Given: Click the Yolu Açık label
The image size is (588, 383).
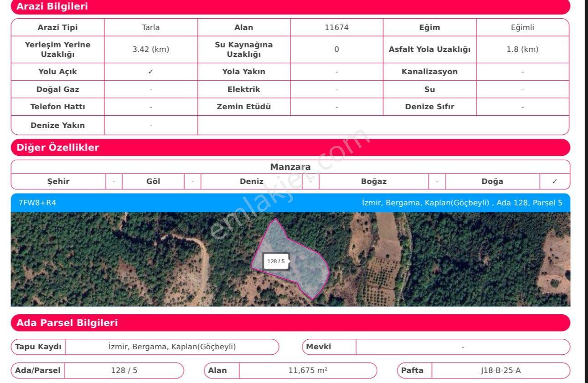Looking at the screenshot, I should (58, 72).
